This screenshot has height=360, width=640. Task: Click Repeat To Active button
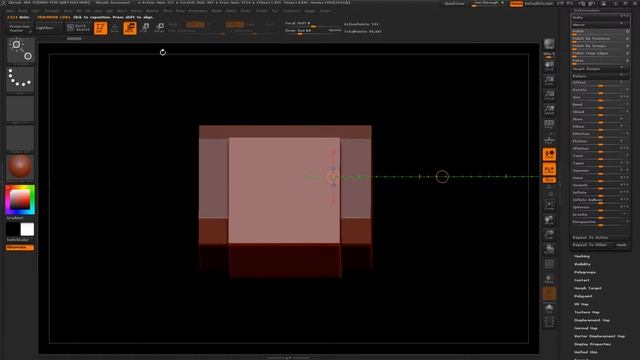[600, 238]
